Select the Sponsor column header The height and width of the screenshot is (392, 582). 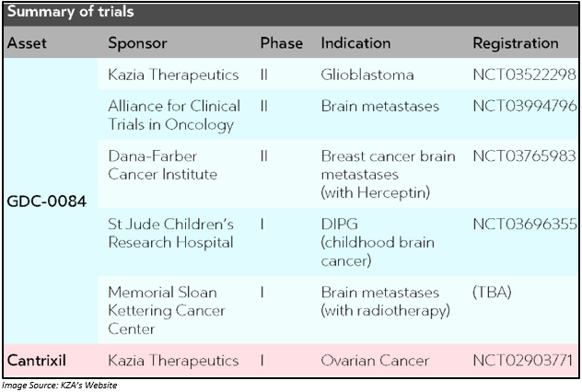(137, 43)
